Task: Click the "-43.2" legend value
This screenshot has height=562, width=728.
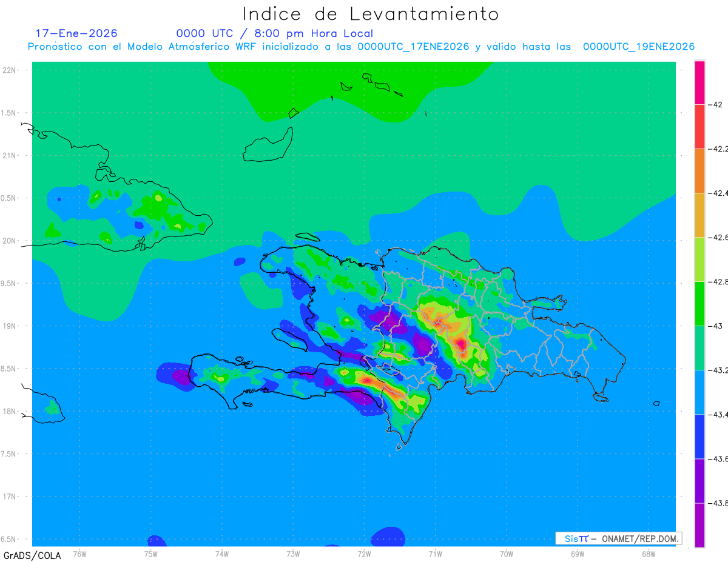Action: tap(718, 370)
